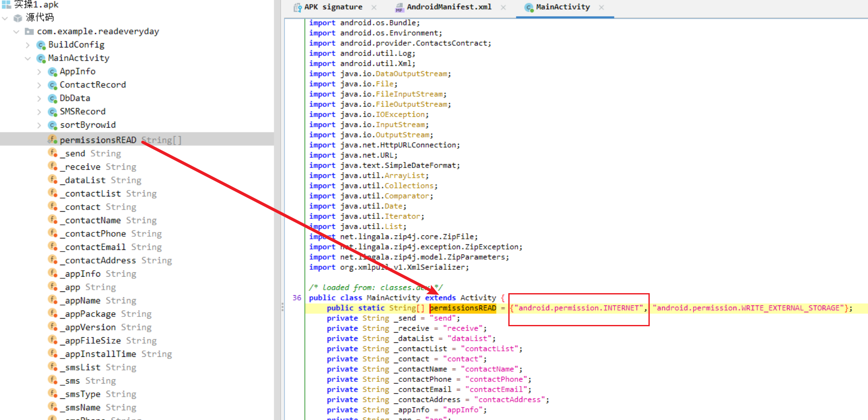Expand the AppInfo inner class node
Viewport: 868px width, 420px height.
point(39,72)
